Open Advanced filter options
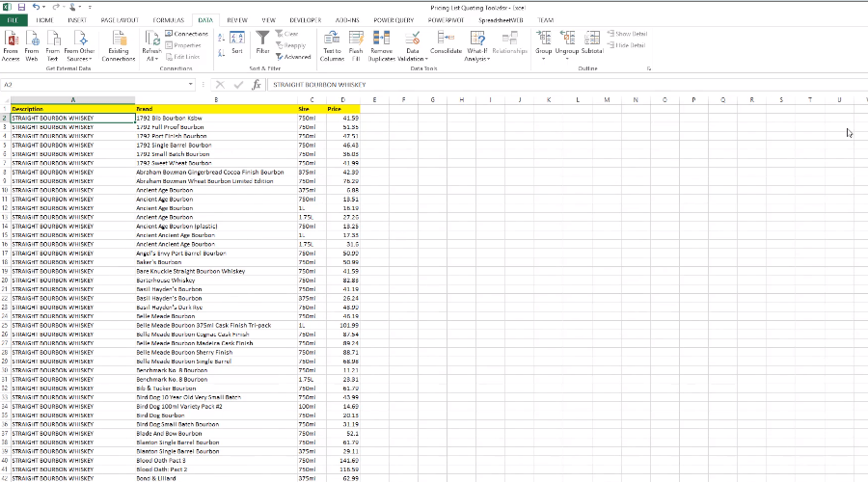The image size is (868, 482). click(293, 57)
